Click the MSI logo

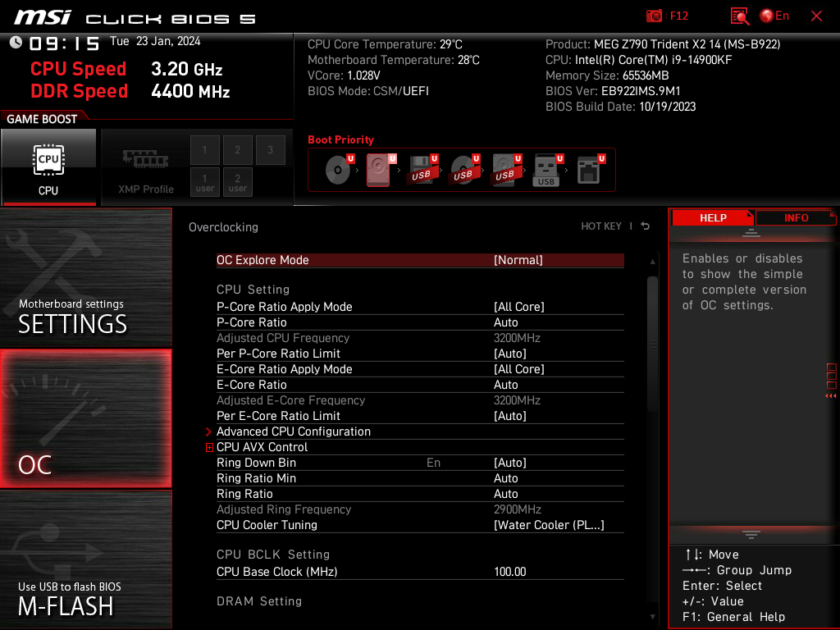[x=42, y=18]
